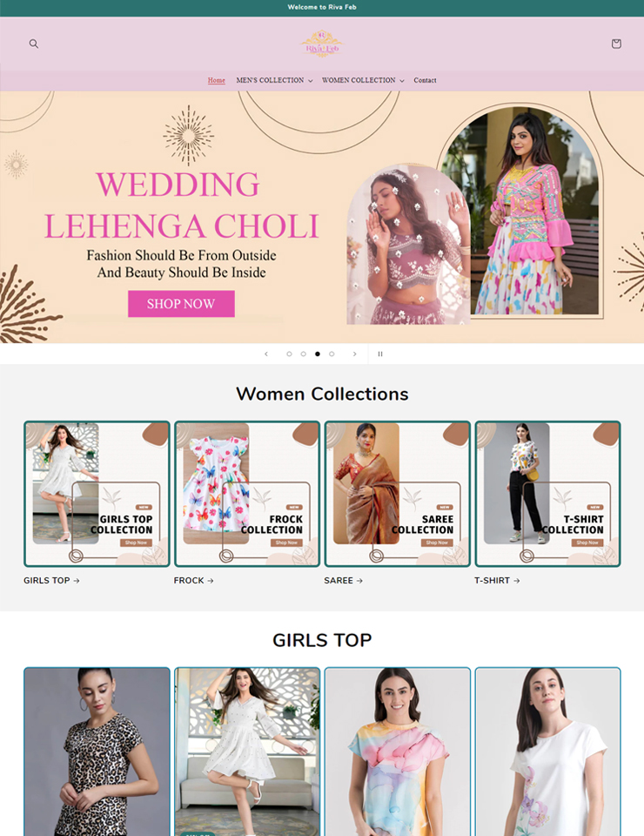Screen dimensions: 644x836
Task: Follow the GIRLS TOP arrow link
Action: pos(51,581)
